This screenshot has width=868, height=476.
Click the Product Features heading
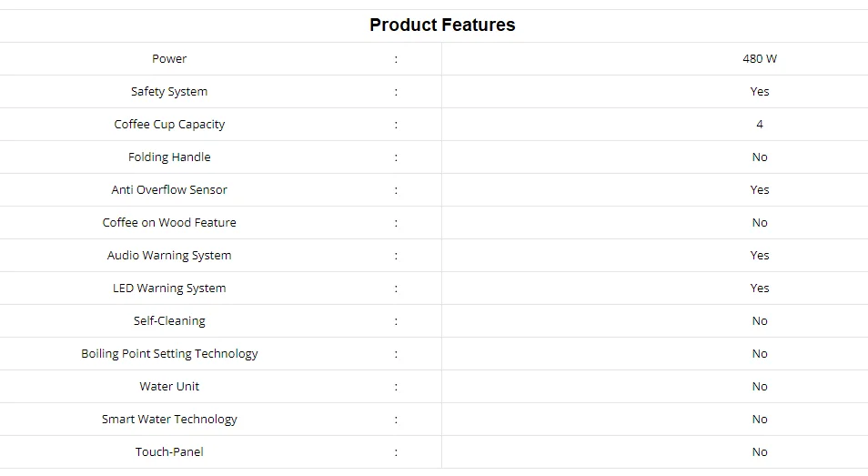point(442,25)
